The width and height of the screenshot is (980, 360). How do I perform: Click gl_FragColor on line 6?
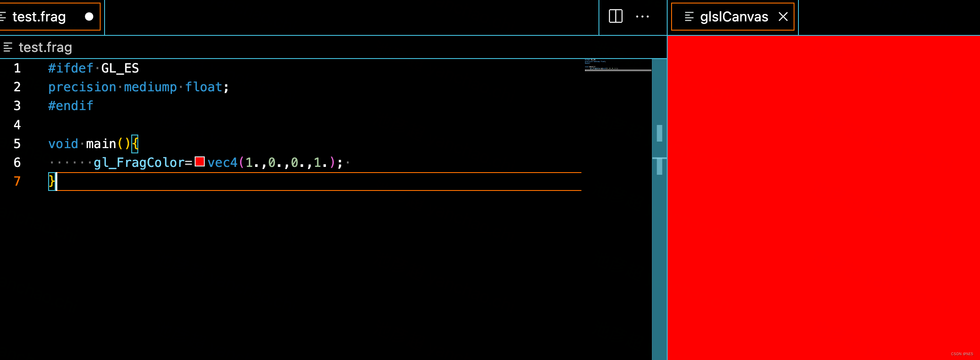(x=139, y=163)
